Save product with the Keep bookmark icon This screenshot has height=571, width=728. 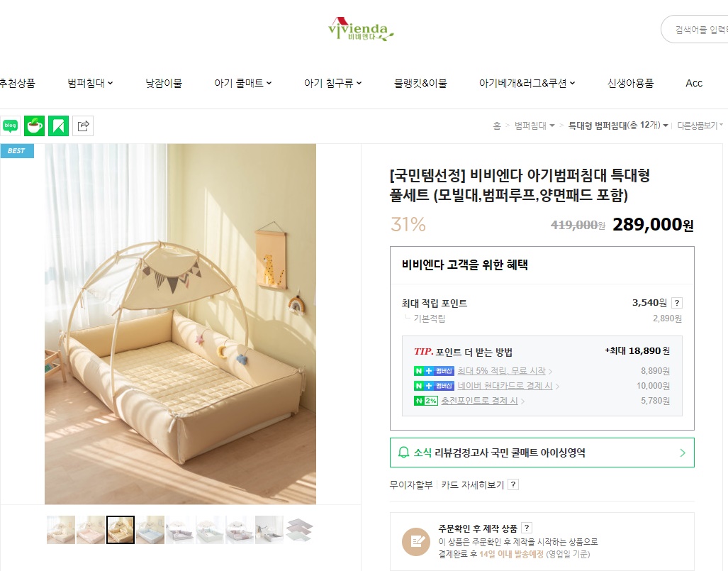point(59,126)
